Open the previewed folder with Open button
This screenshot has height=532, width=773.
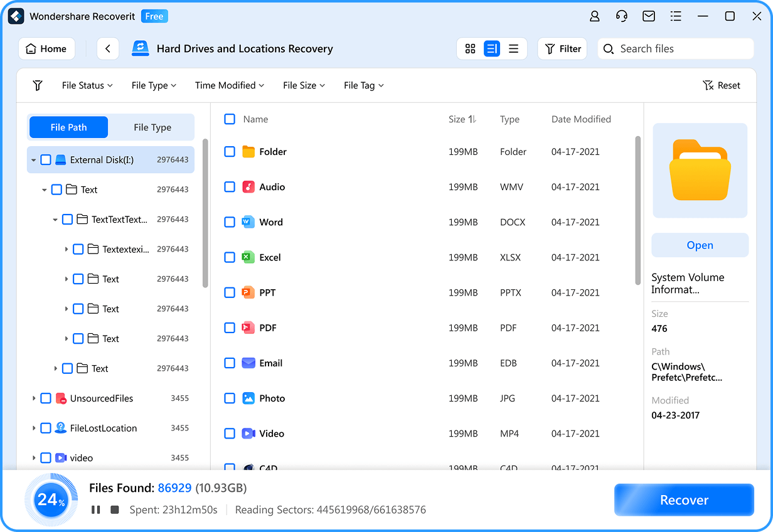[700, 245]
